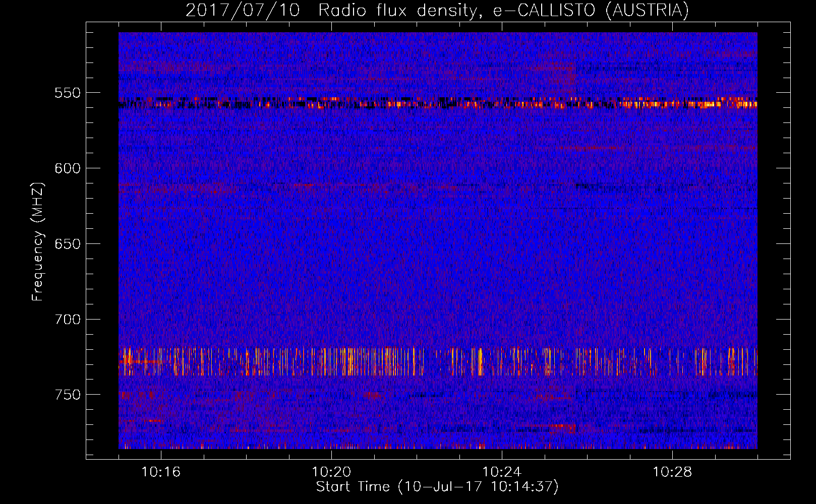Click the 'Start Time (10-Jul-17 10:14:37)' label
The height and width of the screenshot is (504, 816).
[437, 487]
